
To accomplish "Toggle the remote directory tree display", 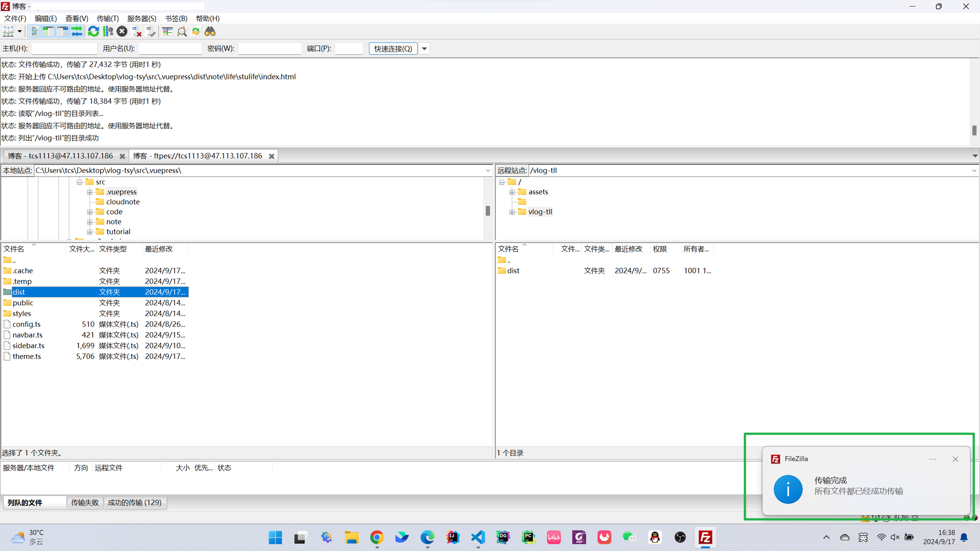I will click(62, 31).
